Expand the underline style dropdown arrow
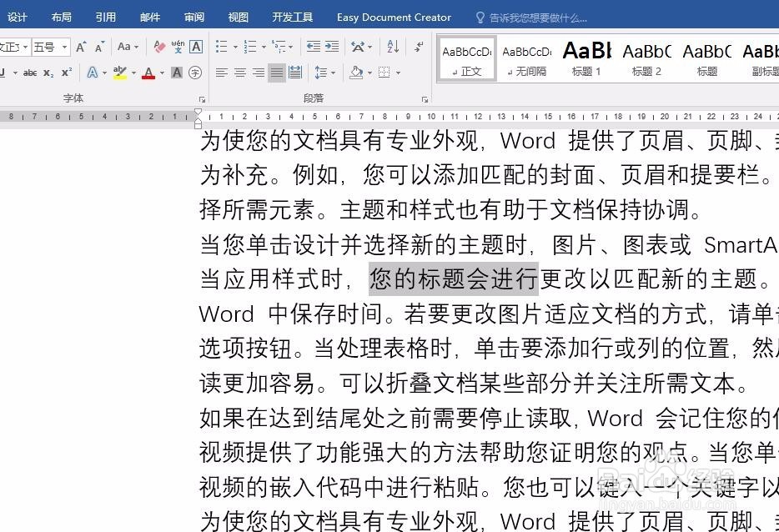Image resolution: width=779 pixels, height=532 pixels. pyautogui.click(x=15, y=73)
